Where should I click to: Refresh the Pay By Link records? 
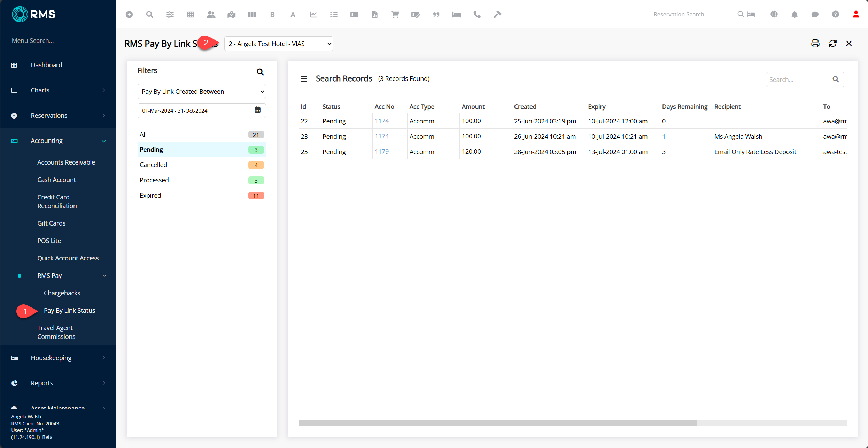[833, 44]
